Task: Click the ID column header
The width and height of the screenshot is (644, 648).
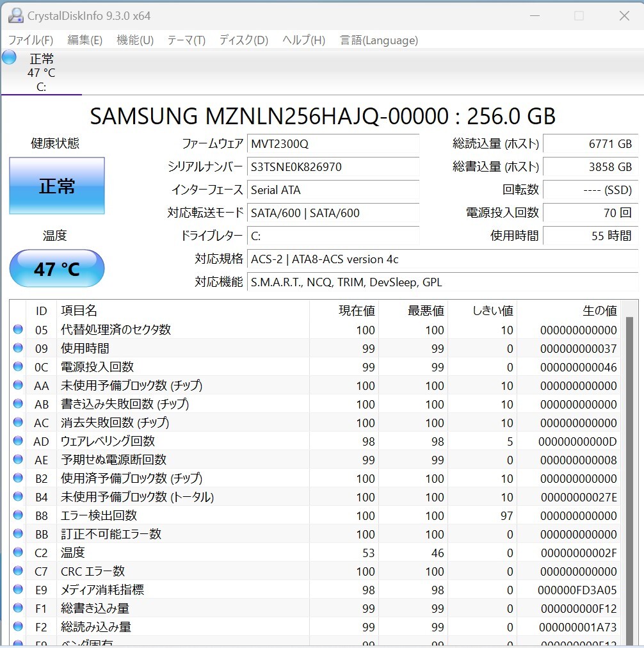Action: tap(42, 311)
